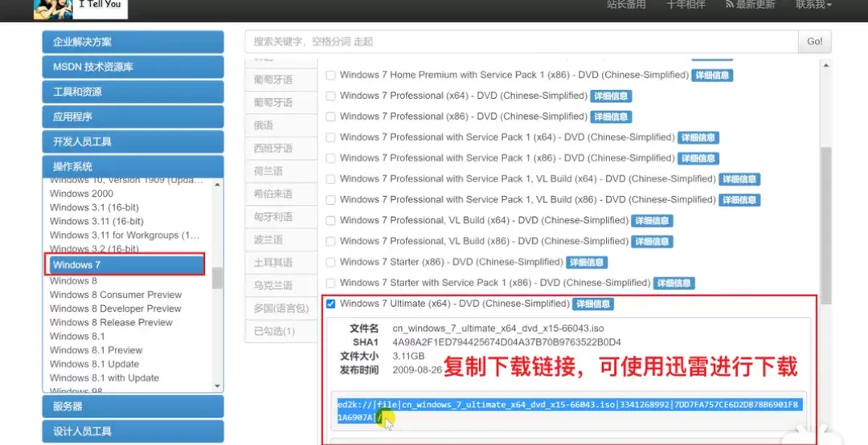This screenshot has height=445, width=868.
Task: Switch to the 西班牙语 language tab
Action: (280, 149)
